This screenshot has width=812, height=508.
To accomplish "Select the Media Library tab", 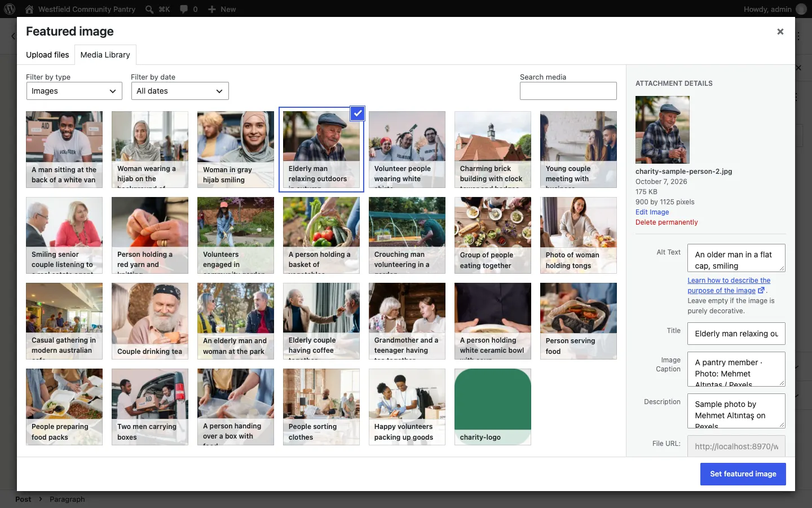I will pos(105,55).
